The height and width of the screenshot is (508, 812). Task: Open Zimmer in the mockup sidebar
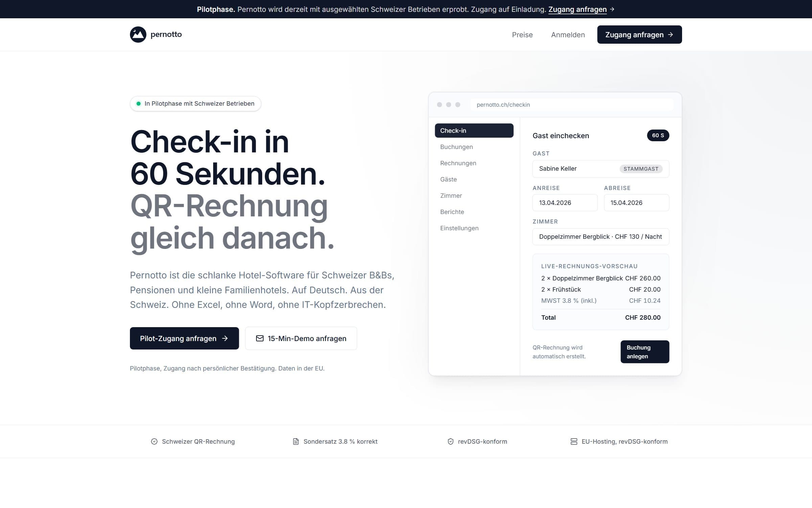(x=474, y=196)
